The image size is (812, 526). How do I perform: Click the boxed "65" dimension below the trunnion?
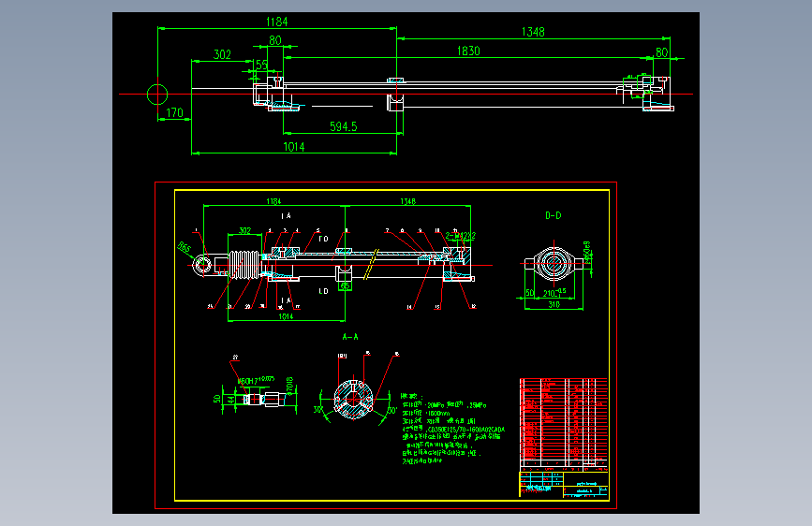tap(345, 285)
